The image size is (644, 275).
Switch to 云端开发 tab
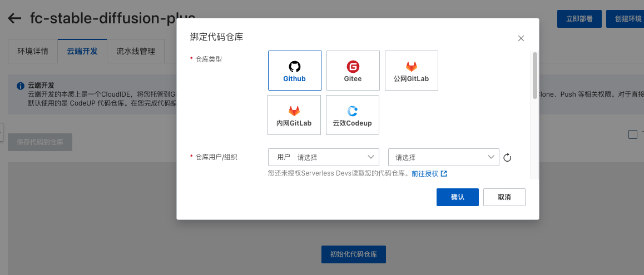pyautogui.click(x=82, y=51)
